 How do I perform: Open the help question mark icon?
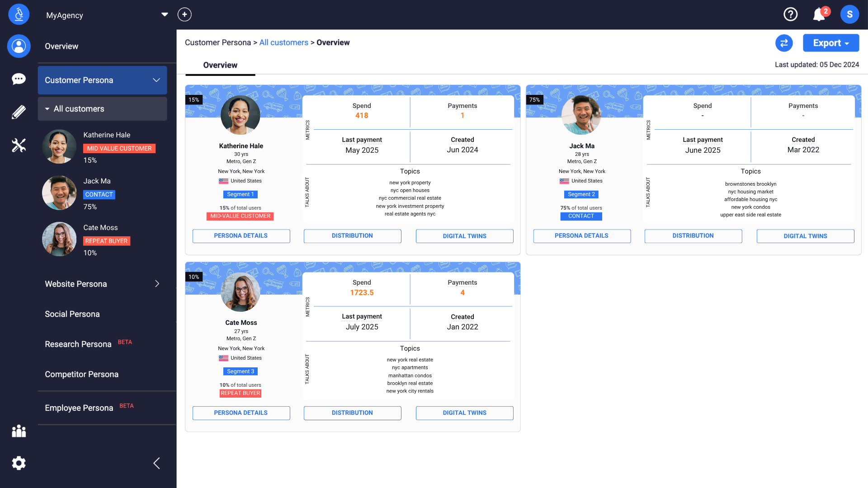point(790,14)
